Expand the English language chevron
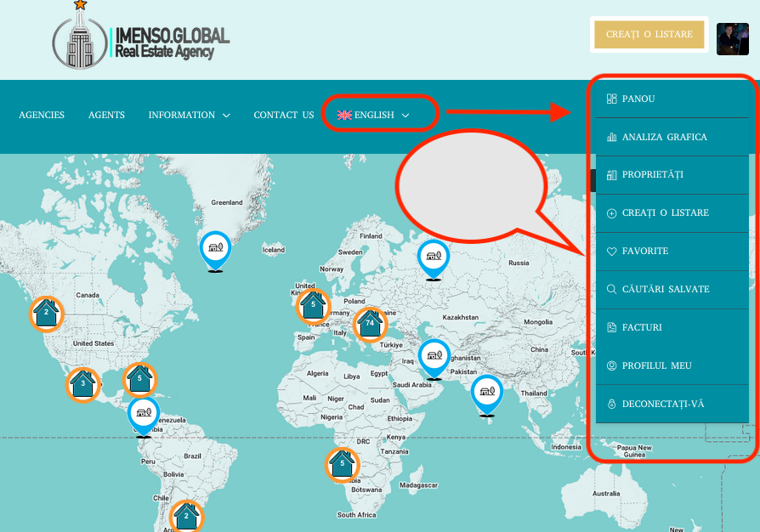 406,116
